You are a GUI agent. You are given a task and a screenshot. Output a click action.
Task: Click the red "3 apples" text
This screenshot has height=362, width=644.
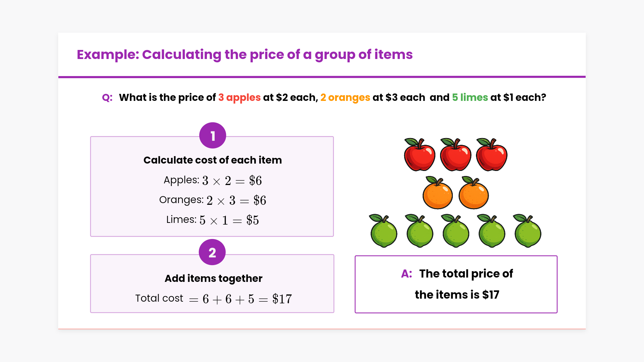pyautogui.click(x=239, y=98)
